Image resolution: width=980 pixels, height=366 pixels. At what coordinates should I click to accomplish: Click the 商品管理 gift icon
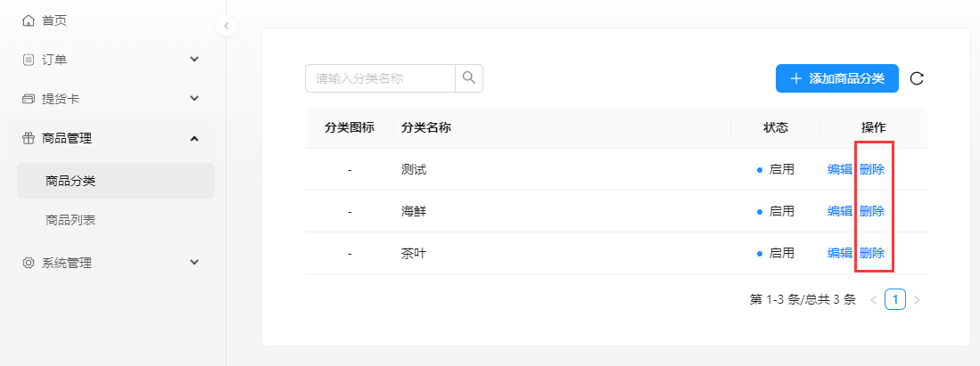click(x=28, y=139)
